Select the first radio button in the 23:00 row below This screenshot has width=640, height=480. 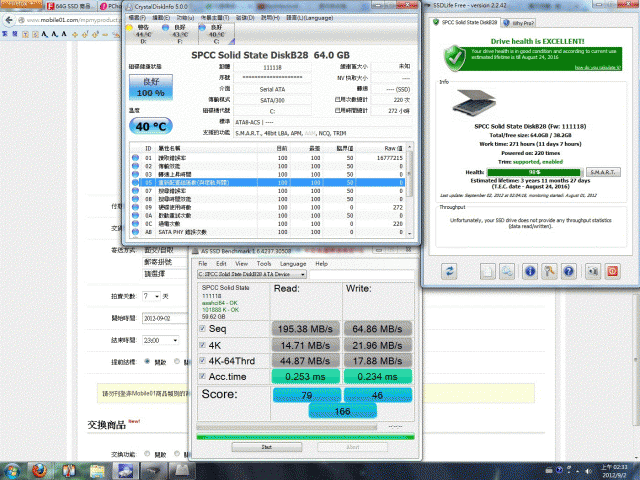147,362
